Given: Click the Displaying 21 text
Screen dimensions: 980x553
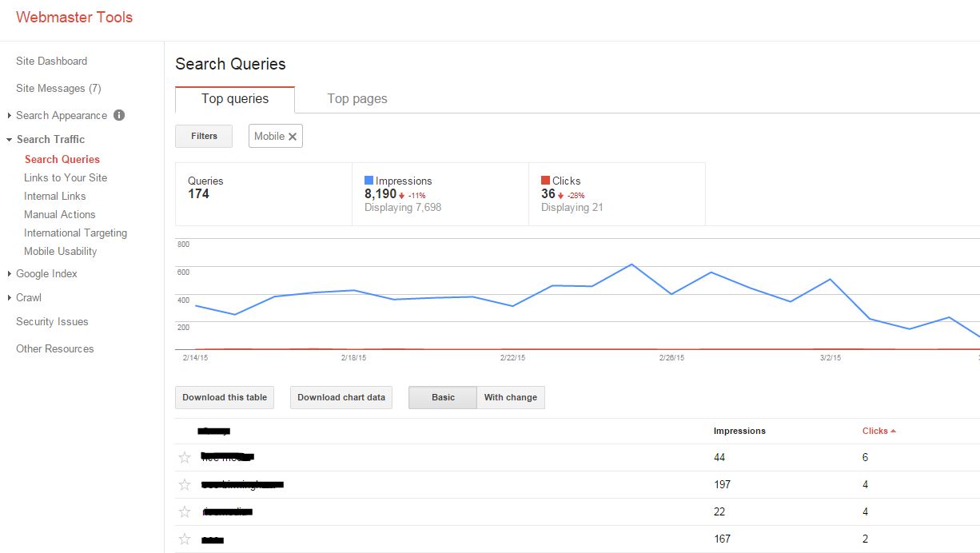Looking at the screenshot, I should 572,208.
